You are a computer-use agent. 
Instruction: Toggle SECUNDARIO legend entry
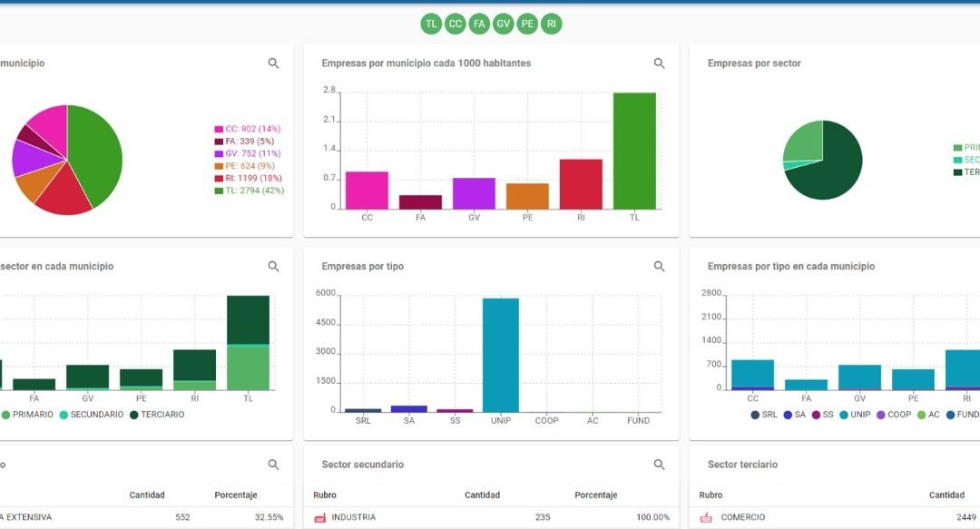coord(91,415)
